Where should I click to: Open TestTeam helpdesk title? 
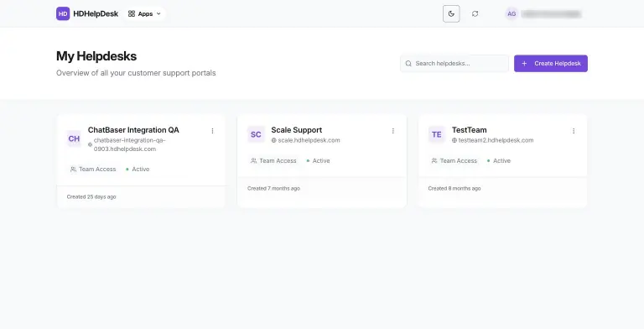click(469, 130)
